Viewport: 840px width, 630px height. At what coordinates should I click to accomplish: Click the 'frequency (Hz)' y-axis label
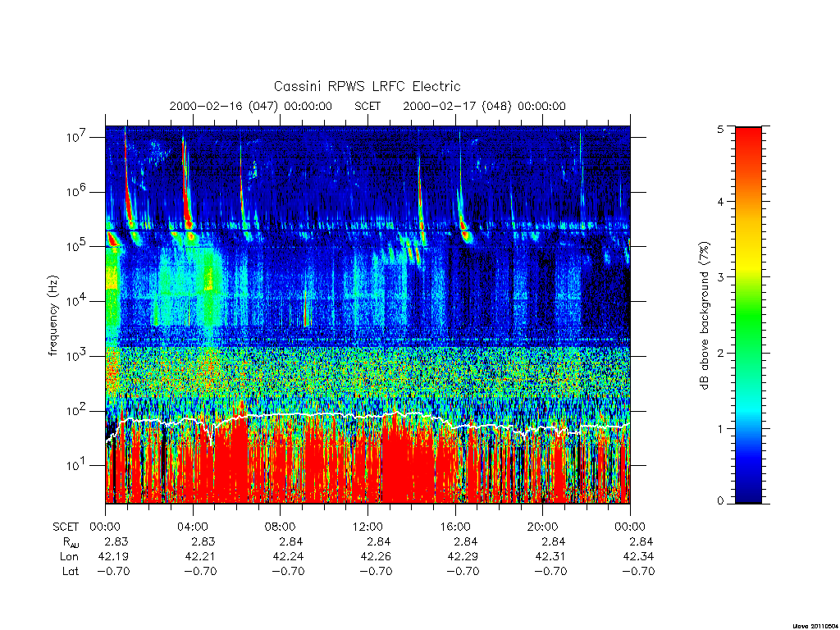[x=53, y=316]
